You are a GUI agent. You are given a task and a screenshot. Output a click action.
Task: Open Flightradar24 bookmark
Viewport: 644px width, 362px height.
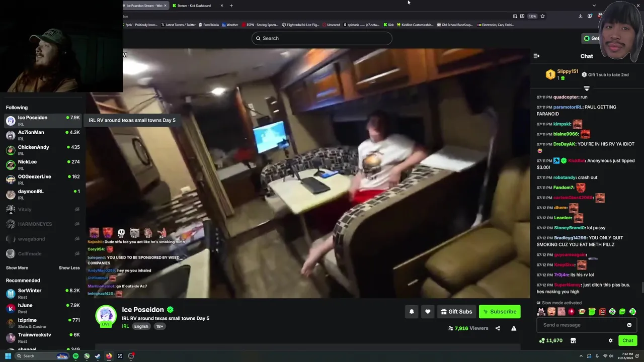(x=301, y=25)
